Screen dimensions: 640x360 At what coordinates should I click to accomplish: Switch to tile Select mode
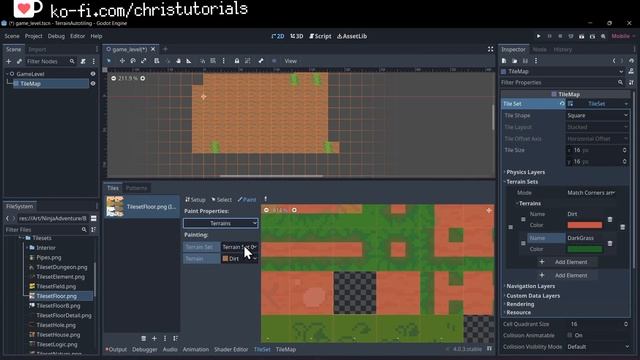click(221, 200)
